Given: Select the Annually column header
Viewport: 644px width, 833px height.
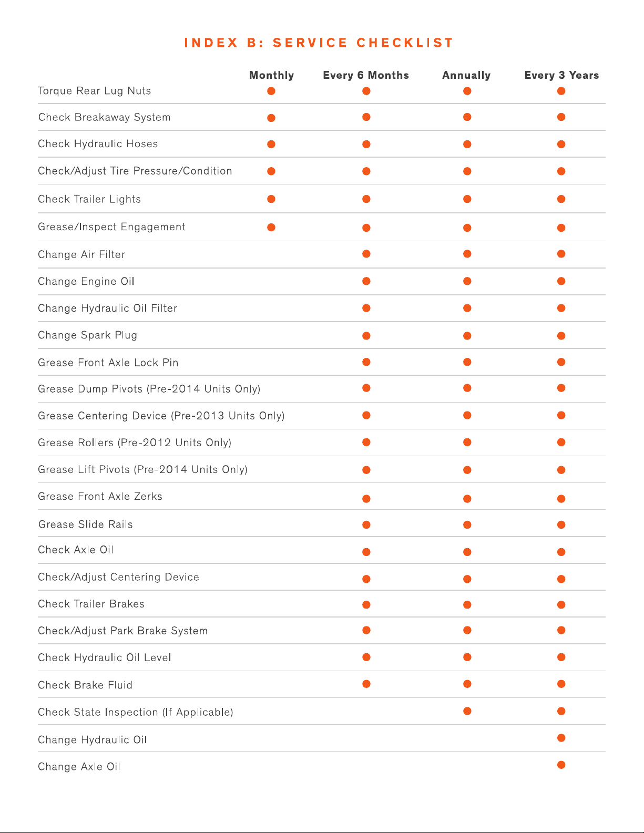Looking at the screenshot, I should click(x=466, y=75).
